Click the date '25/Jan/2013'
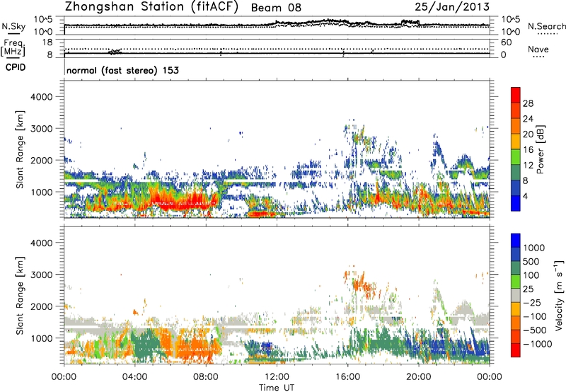Screen dimensions: 566x392 tap(452, 6)
